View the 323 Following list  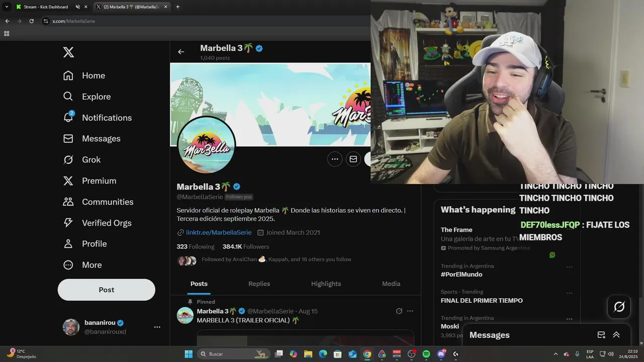[195, 246]
